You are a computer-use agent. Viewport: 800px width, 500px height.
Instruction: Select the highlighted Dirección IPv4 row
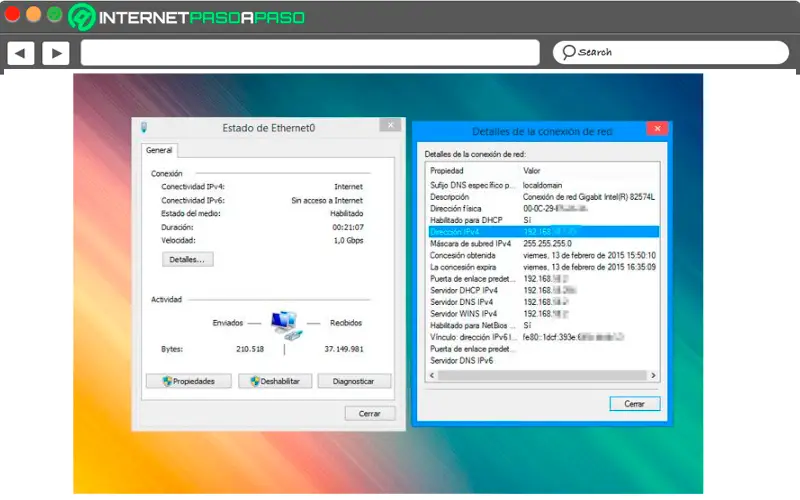tap(543, 232)
